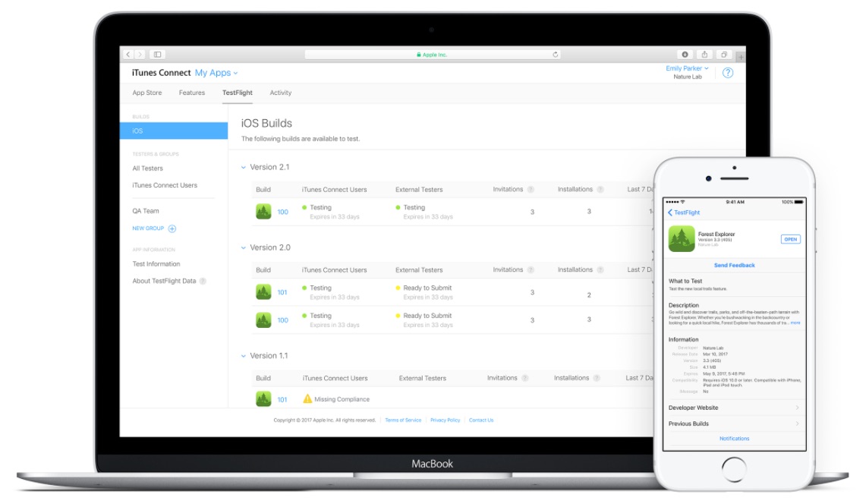Switch to the App Store tab
Screen dimensions: 866x504
pyautogui.click(x=147, y=93)
